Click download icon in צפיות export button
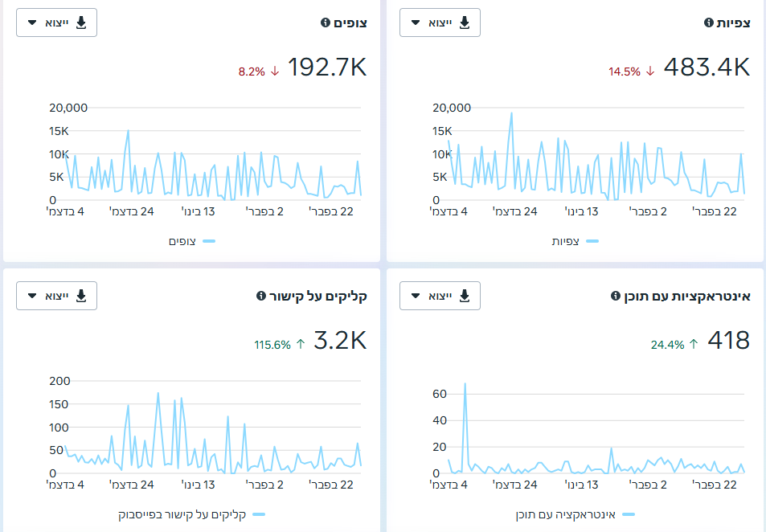The height and width of the screenshot is (532, 766). click(465, 23)
